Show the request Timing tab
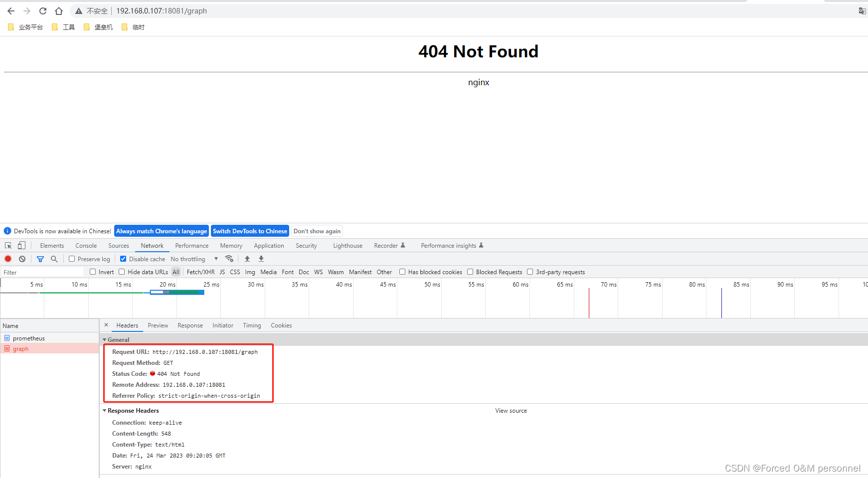This screenshot has width=868, height=478. pyautogui.click(x=252, y=325)
